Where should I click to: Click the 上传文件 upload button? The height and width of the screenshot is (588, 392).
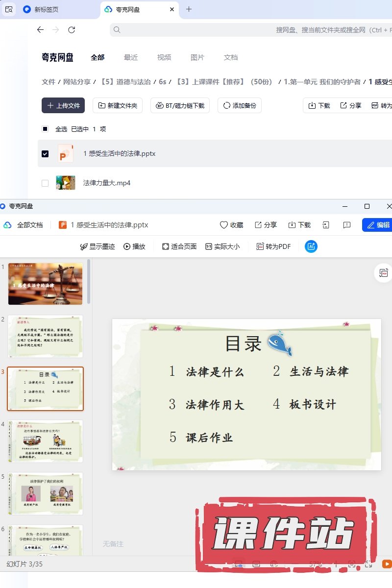pos(63,105)
